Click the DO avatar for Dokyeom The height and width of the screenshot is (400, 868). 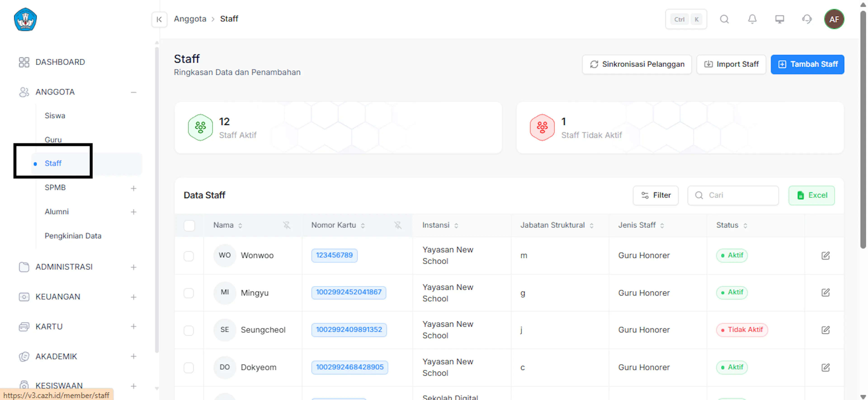point(225,367)
